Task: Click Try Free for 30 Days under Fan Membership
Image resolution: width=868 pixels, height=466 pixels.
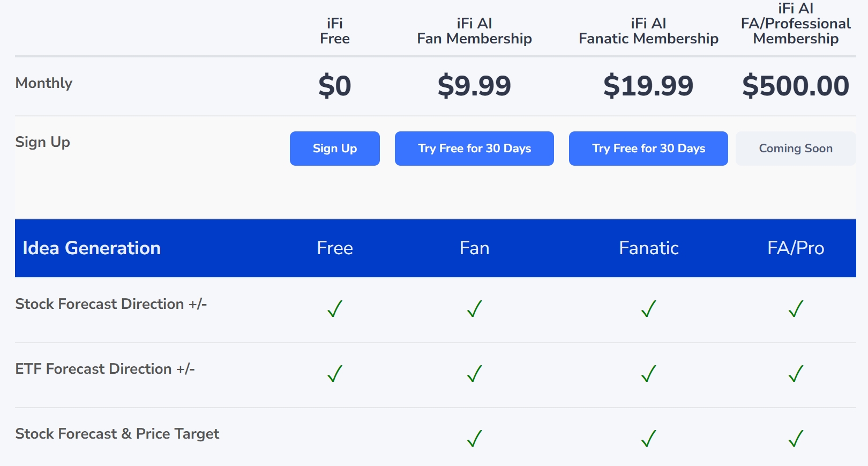Action: pos(474,149)
